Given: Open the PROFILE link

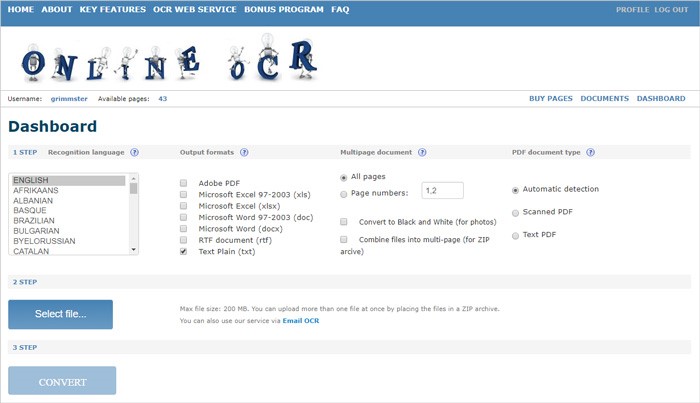Looking at the screenshot, I should [x=633, y=9].
